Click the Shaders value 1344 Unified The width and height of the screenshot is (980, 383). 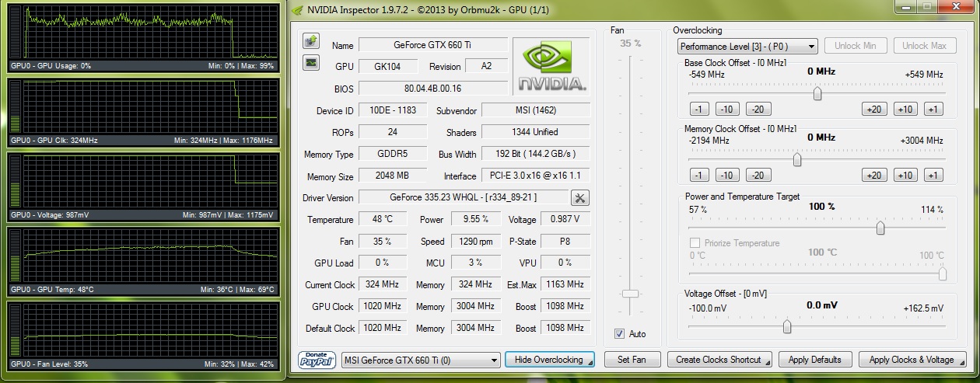[x=535, y=132]
